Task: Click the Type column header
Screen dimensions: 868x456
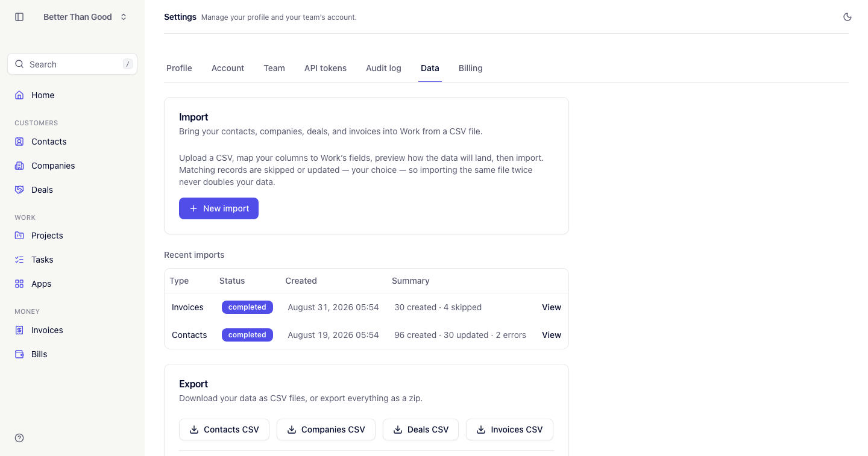Action: click(179, 281)
